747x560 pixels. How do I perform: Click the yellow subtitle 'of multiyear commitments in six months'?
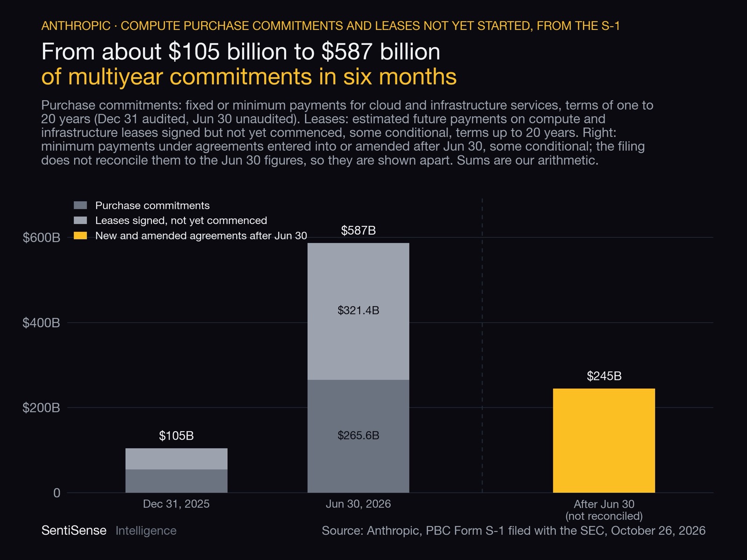pos(249,77)
